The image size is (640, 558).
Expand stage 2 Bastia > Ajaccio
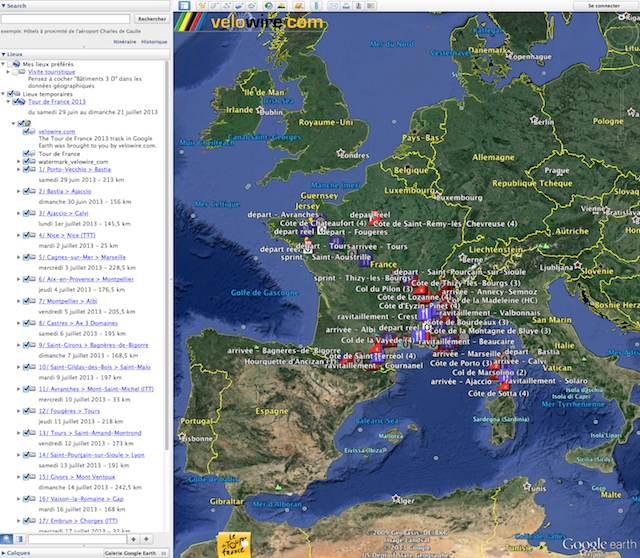point(18,191)
